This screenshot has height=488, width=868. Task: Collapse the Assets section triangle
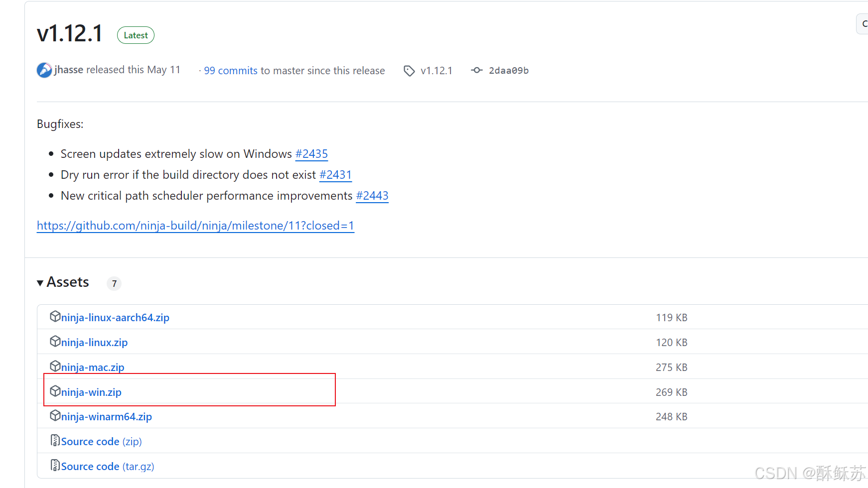coord(40,283)
